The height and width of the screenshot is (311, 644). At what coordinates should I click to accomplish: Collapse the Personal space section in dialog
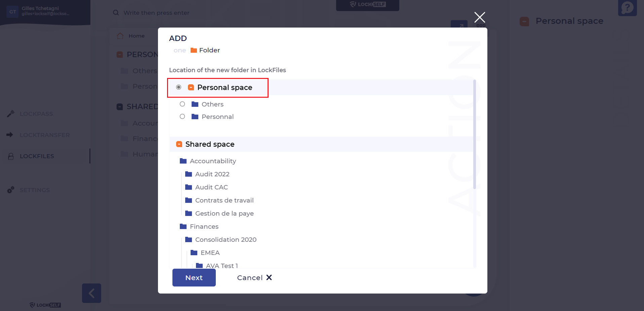point(191,87)
